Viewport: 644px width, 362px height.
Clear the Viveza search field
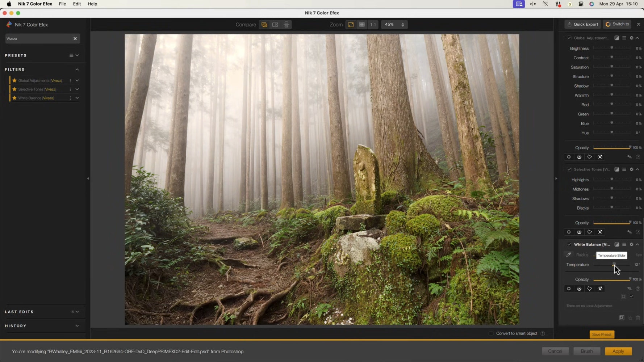click(x=75, y=39)
